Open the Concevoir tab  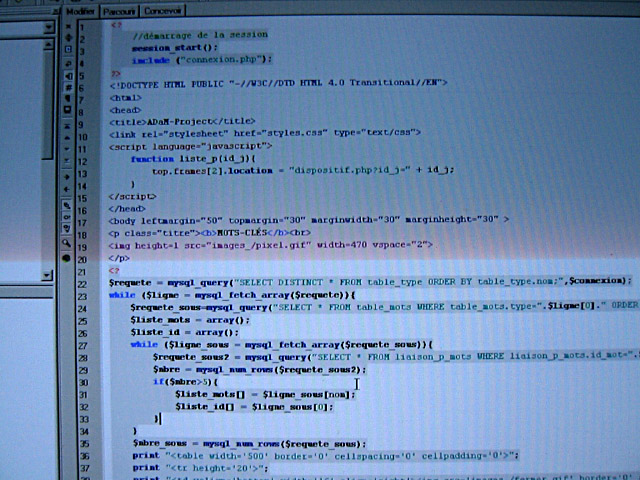point(162,11)
